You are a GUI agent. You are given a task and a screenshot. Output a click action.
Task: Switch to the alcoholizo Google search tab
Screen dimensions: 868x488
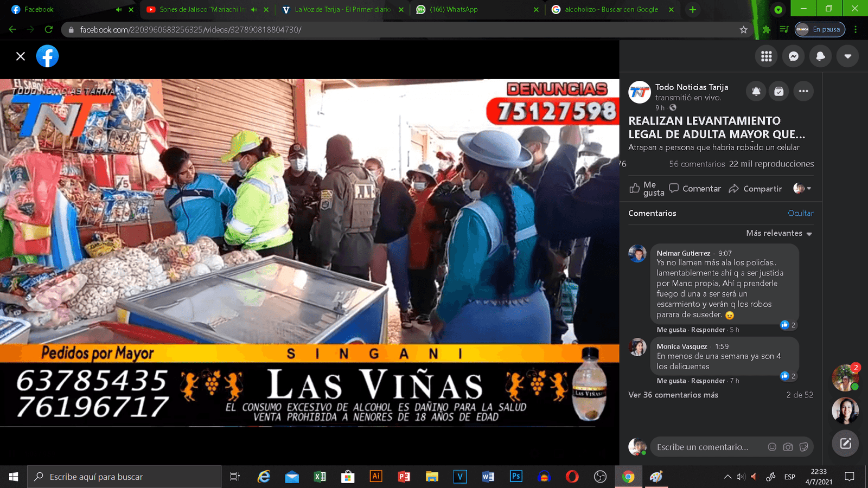pos(610,10)
